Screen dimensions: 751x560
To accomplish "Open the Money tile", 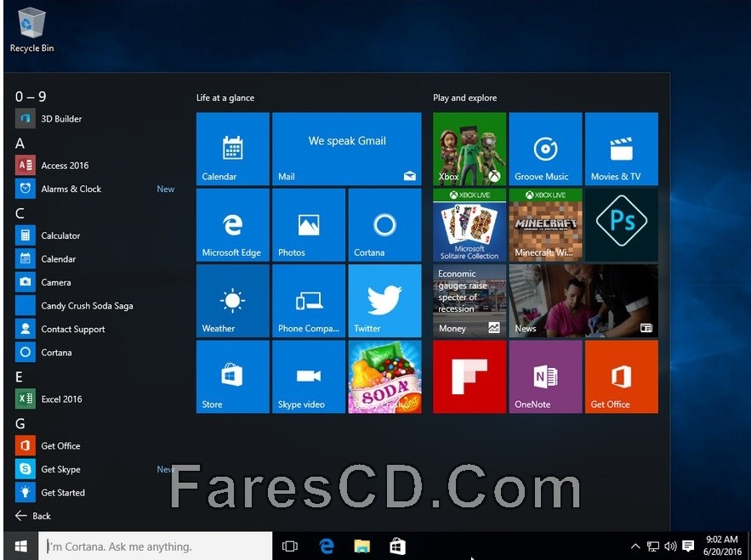I will [469, 301].
